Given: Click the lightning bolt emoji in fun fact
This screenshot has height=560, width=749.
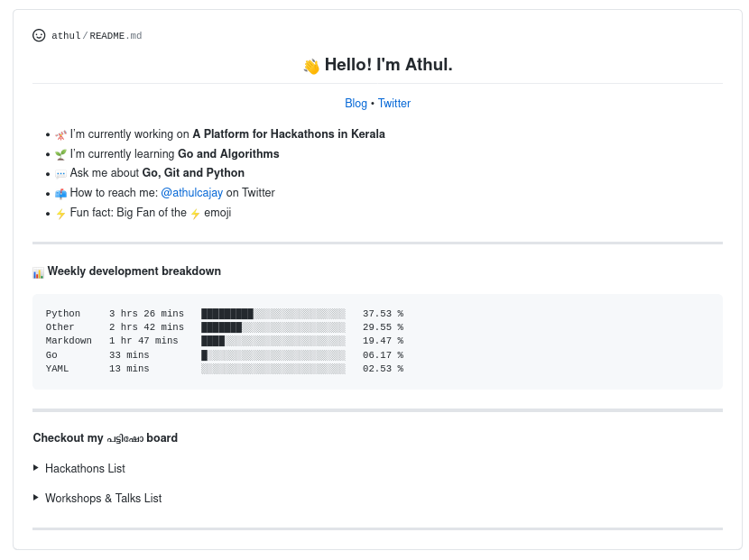Looking at the screenshot, I should click(x=60, y=212).
